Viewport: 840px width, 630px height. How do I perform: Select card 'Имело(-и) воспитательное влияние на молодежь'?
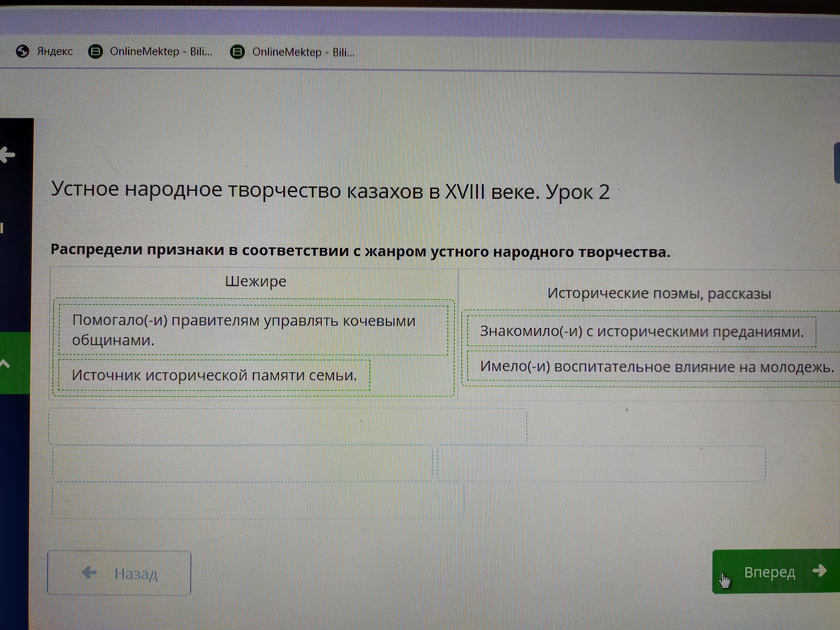click(x=656, y=367)
